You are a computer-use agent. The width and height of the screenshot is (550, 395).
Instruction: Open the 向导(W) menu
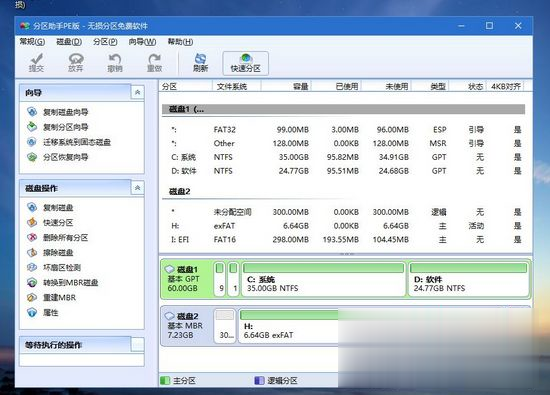(142, 42)
